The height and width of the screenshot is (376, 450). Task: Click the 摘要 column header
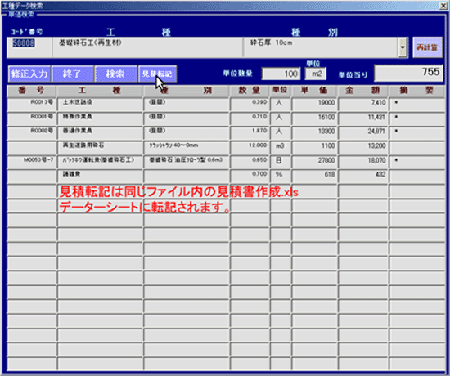[417, 91]
